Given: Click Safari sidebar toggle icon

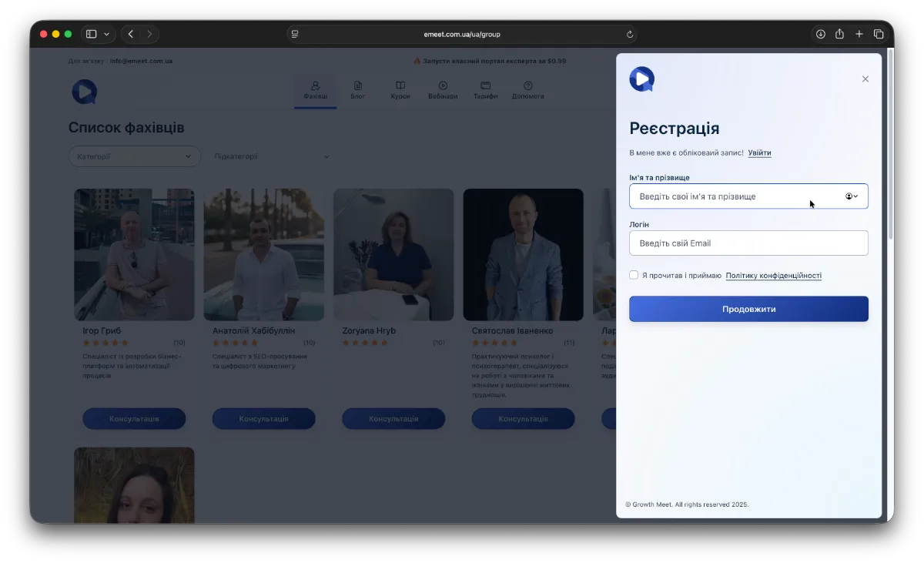Looking at the screenshot, I should click(91, 34).
